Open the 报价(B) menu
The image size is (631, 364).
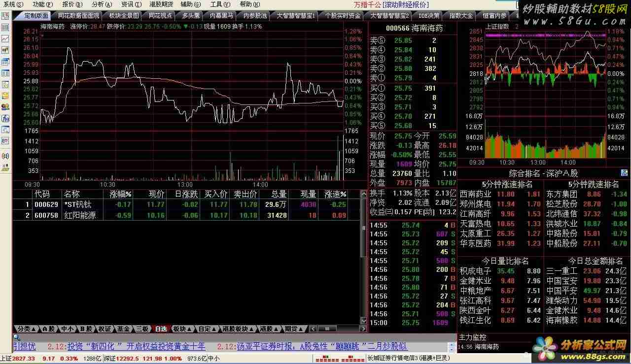tap(71, 4)
